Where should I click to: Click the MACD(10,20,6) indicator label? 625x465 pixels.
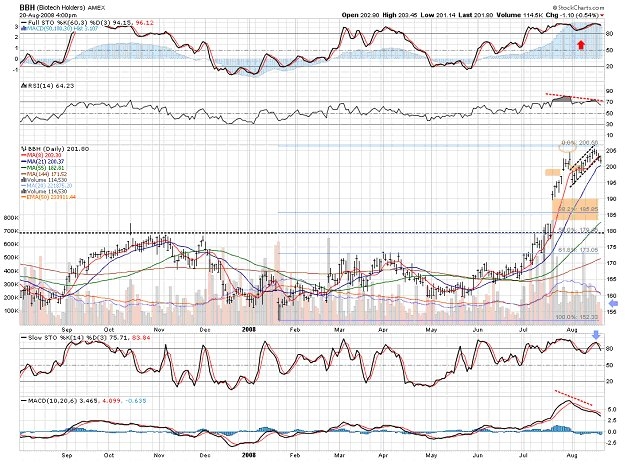coord(51,401)
